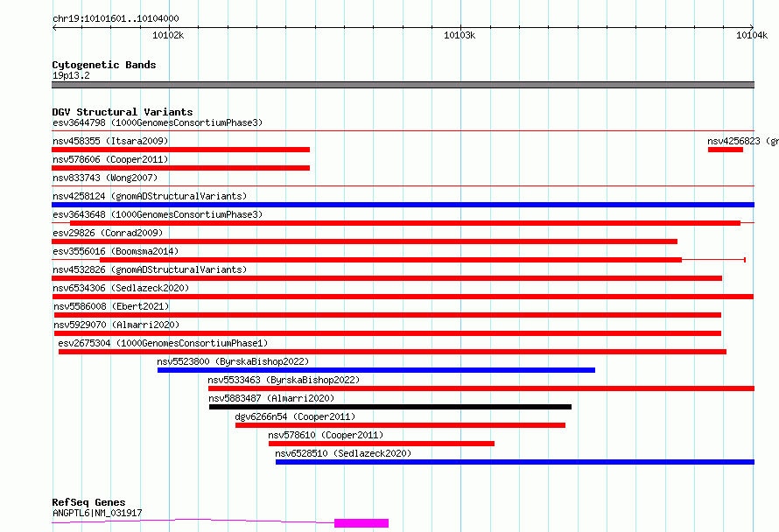This screenshot has width=779, height=532.
Task: Open variant nsv4532826 (gnomADStructuralVariants) label
Action: pyautogui.click(x=150, y=269)
